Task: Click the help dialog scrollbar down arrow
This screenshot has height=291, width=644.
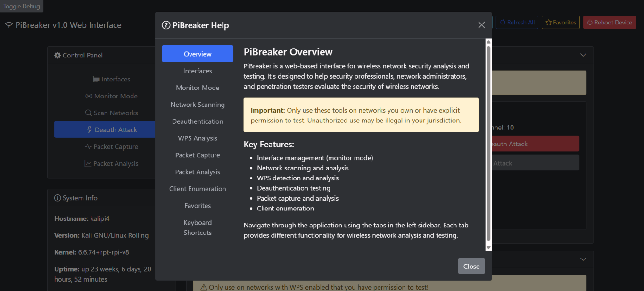Action: tap(488, 247)
